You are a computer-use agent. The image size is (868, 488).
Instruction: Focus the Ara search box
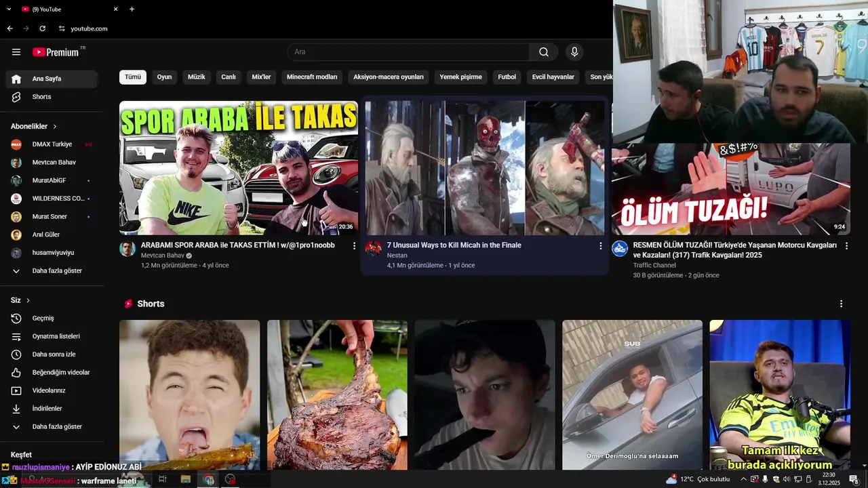408,52
